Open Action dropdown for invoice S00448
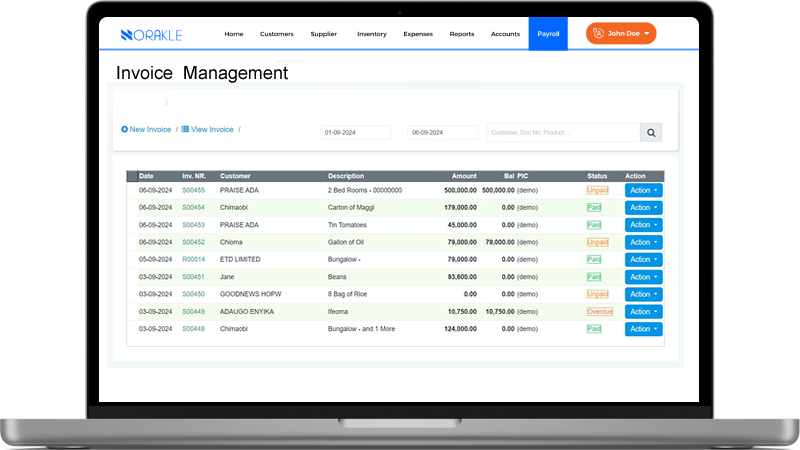Image resolution: width=800 pixels, height=450 pixels. [643, 329]
